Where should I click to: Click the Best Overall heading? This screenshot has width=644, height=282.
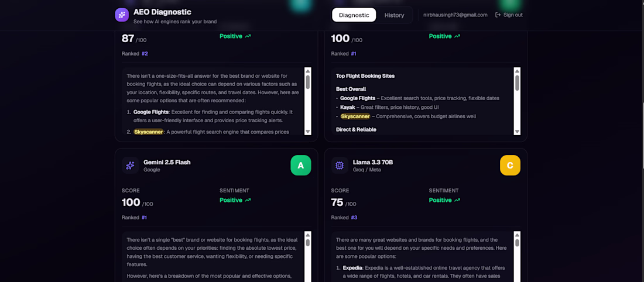click(x=351, y=89)
